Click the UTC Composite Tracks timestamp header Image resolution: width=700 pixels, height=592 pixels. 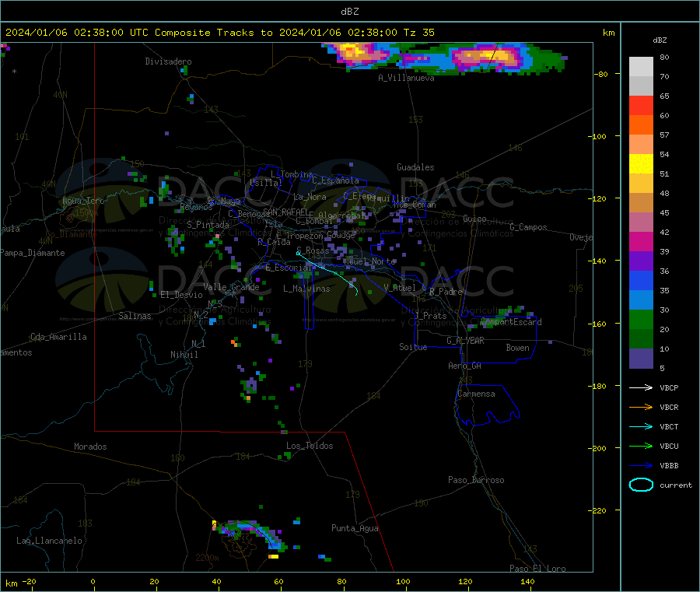coord(219,33)
